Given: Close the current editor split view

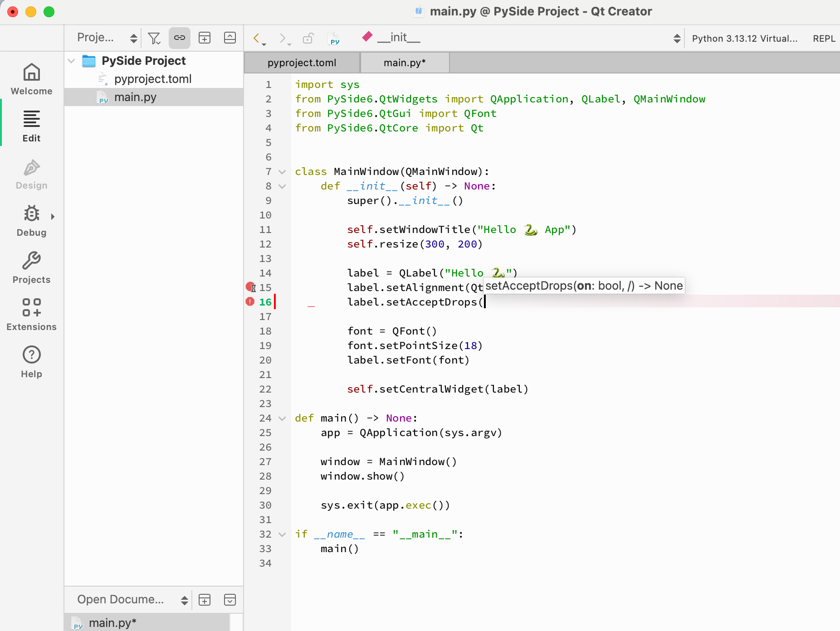Looking at the screenshot, I should point(230,38).
